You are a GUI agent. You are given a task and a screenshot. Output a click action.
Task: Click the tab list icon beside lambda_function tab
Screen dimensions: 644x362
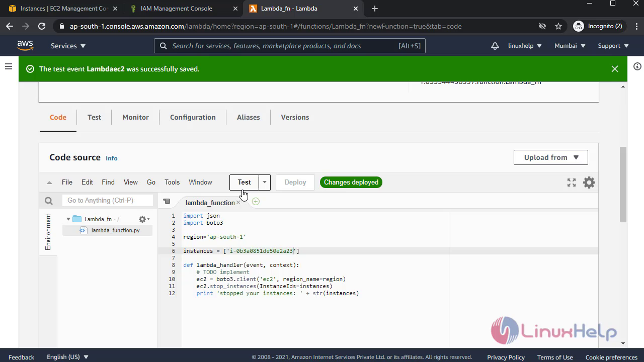[x=167, y=201]
